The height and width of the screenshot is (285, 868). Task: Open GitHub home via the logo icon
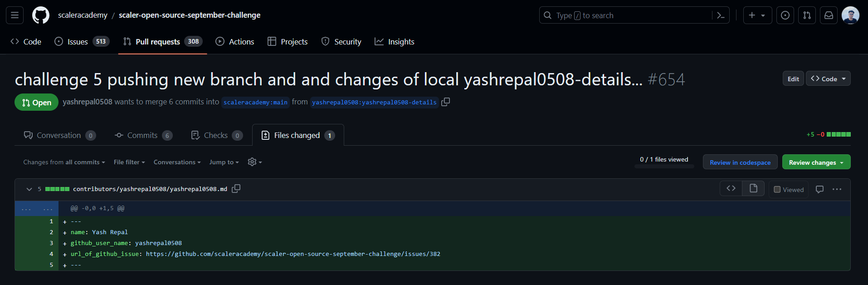[40, 15]
